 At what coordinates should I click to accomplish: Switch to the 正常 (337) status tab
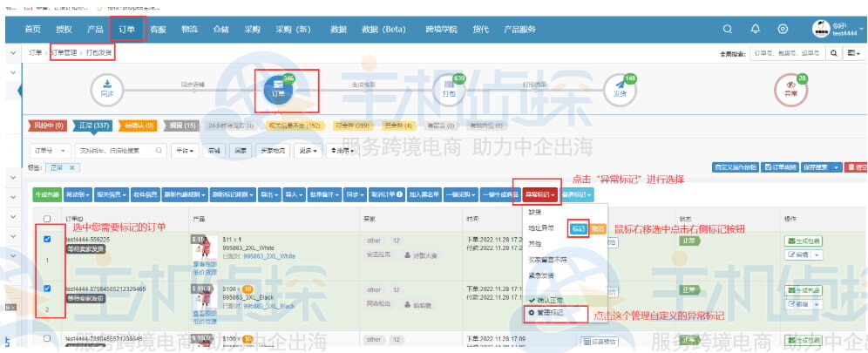(x=93, y=126)
